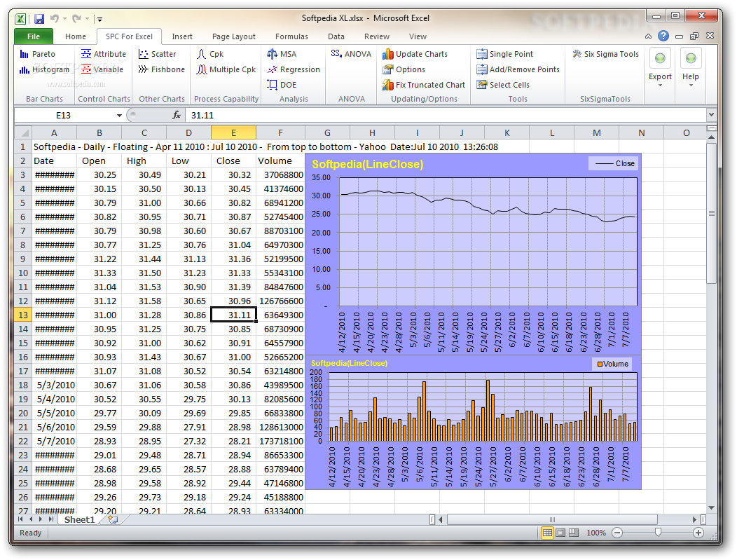Open the Review tab
The width and height of the screenshot is (737, 560).
376,36
